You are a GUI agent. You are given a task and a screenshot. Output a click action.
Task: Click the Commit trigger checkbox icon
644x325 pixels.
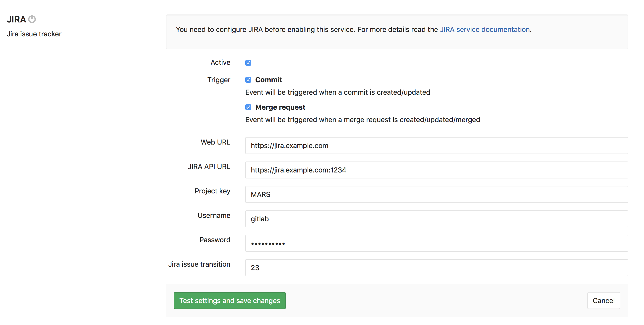pos(248,80)
